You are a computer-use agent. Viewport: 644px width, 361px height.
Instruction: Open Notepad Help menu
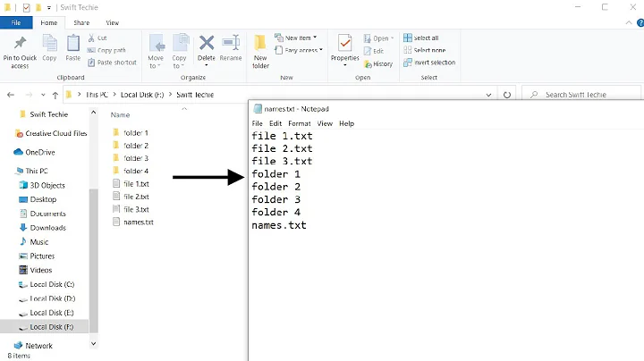(x=347, y=123)
